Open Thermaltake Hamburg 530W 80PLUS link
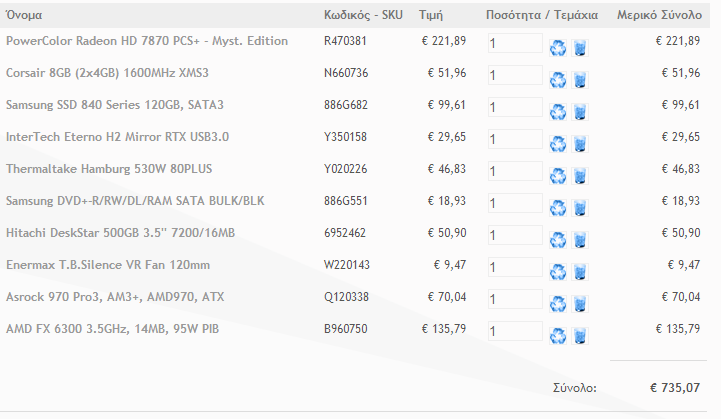This screenshot has width=721, height=419. point(109,169)
